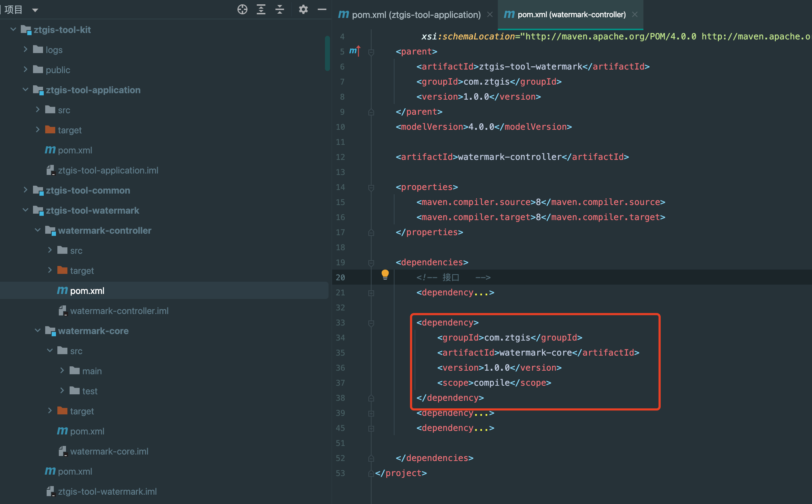Click the watermark-core artifactId text on line 35

tap(535, 353)
